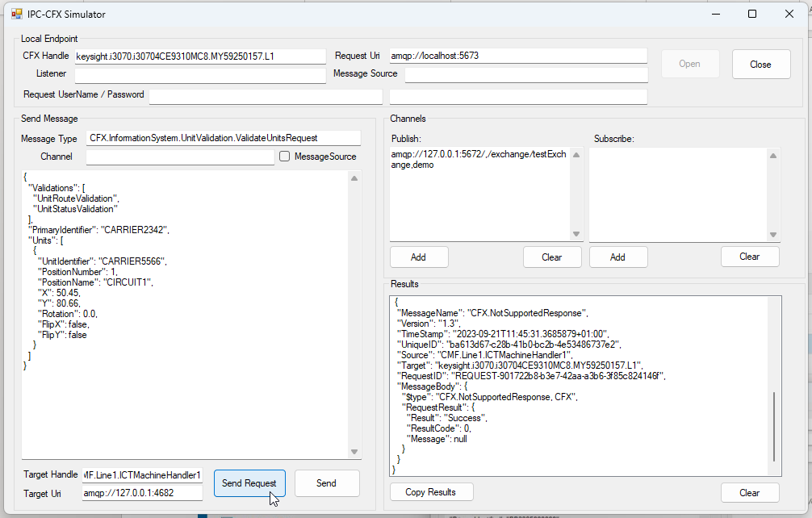Click the IPC-CFX Simulator title bar icon

17,14
